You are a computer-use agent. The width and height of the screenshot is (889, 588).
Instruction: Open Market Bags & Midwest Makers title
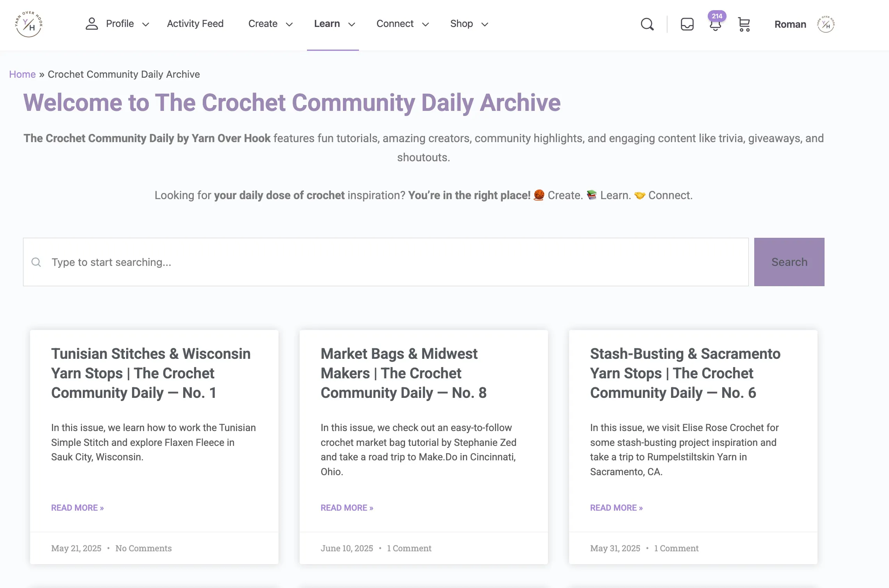pos(403,373)
